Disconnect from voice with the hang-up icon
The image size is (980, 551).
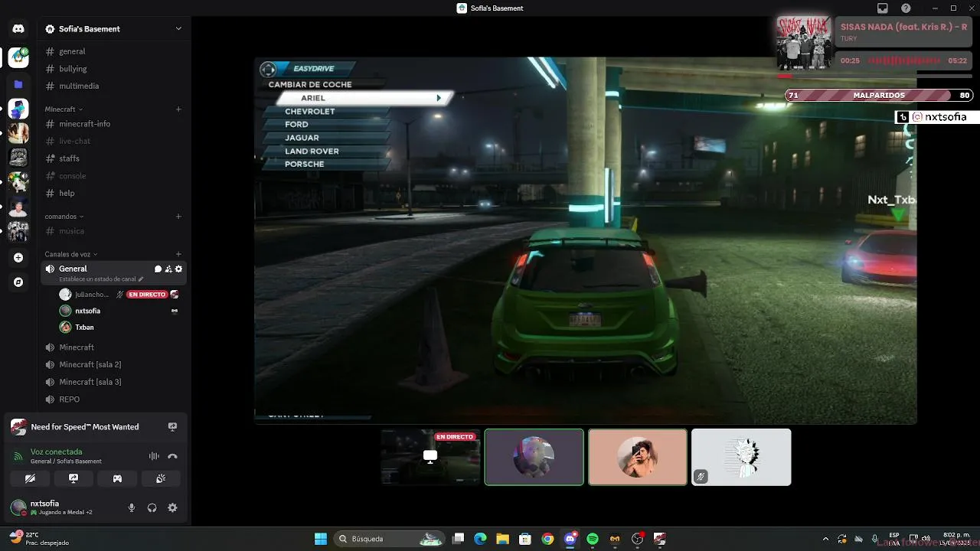[x=172, y=456]
